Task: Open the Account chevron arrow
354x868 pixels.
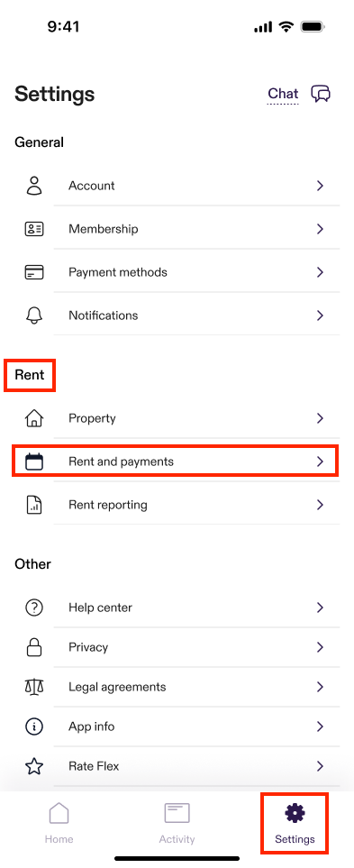Action: coord(320,186)
